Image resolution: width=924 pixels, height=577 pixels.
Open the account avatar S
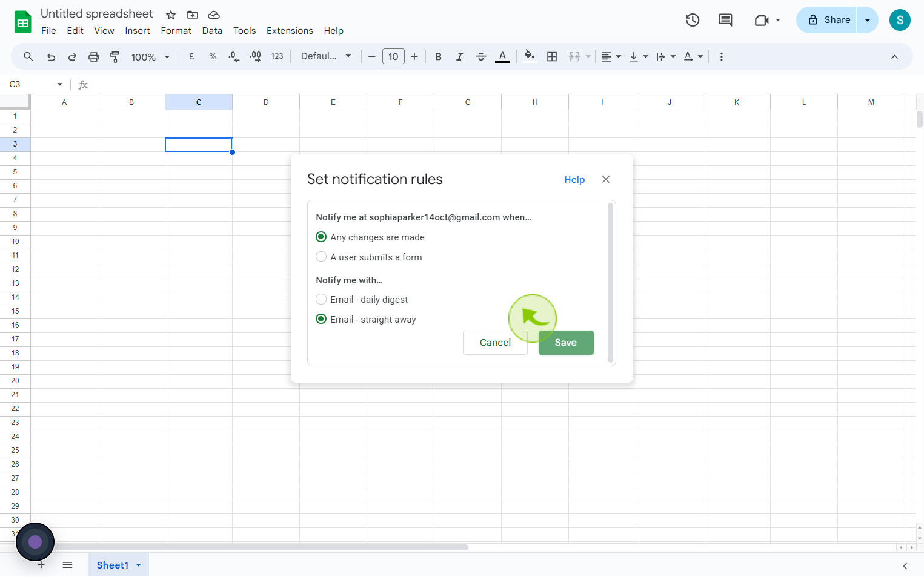(x=900, y=20)
